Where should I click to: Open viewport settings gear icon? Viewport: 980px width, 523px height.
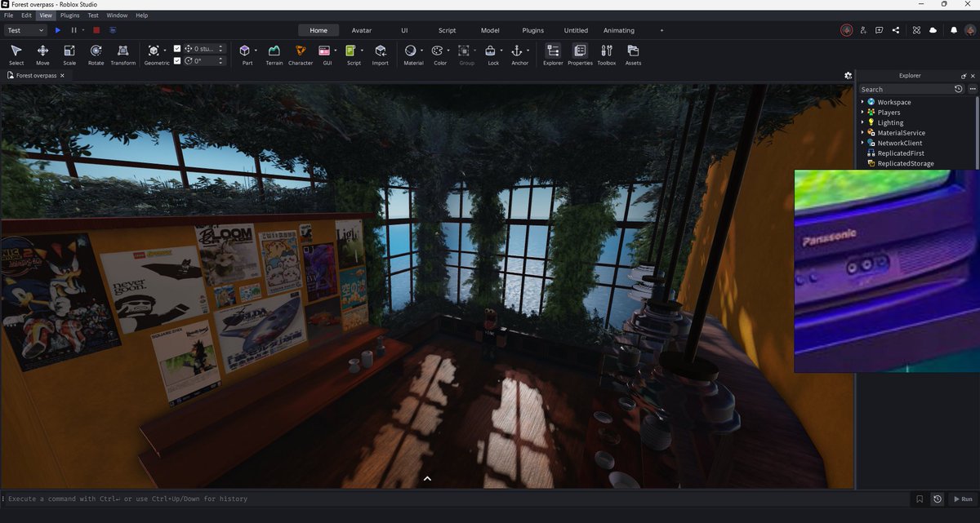(848, 75)
